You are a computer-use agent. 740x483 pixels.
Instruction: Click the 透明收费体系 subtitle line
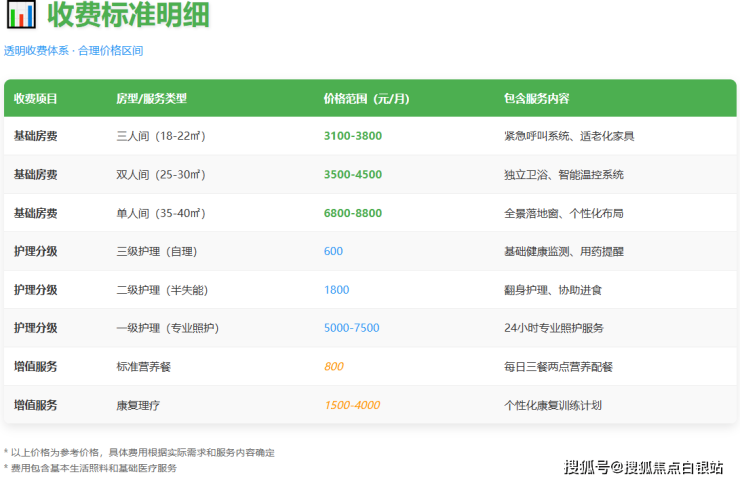coord(73,51)
